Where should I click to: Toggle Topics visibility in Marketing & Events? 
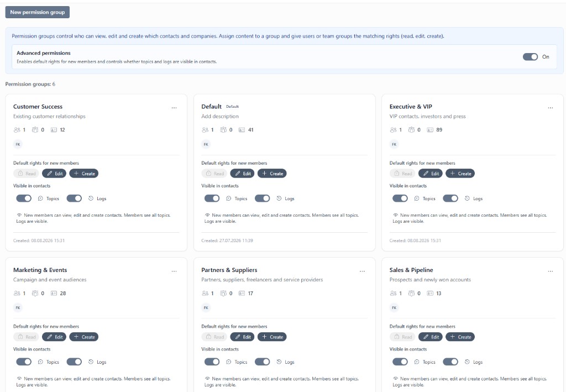(x=24, y=362)
